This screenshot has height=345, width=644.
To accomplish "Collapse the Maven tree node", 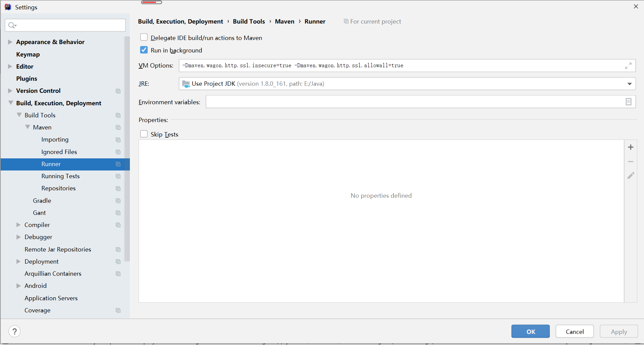I will [27, 127].
